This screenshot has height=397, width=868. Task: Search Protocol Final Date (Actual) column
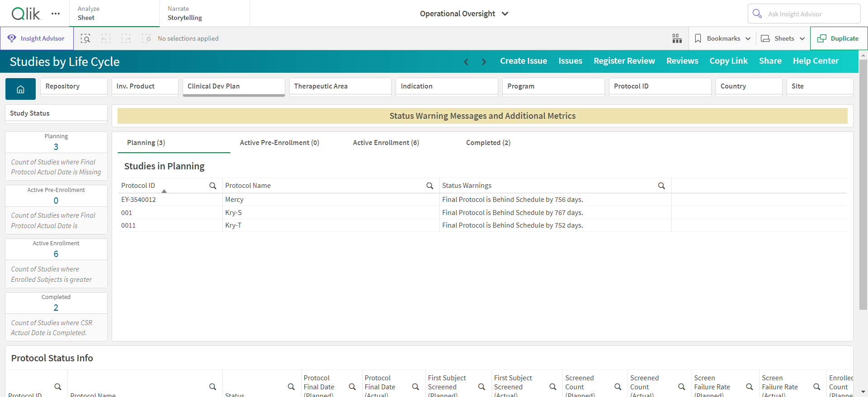415,387
